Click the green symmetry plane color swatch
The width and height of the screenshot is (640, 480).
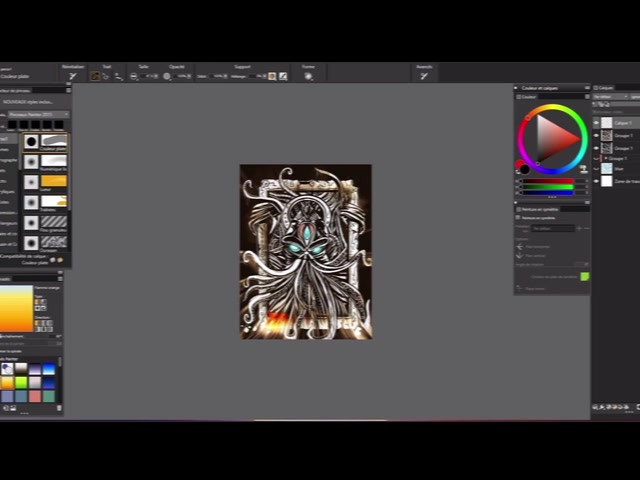tap(584, 277)
